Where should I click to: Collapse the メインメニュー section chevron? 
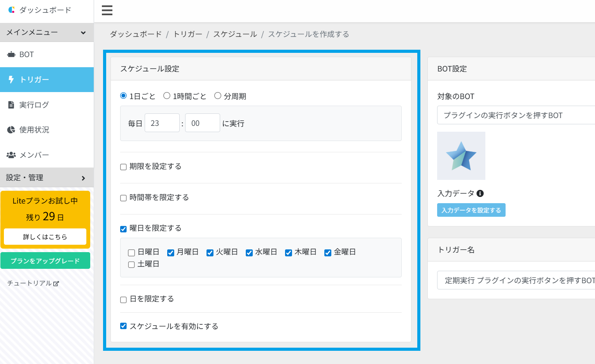pos(83,33)
